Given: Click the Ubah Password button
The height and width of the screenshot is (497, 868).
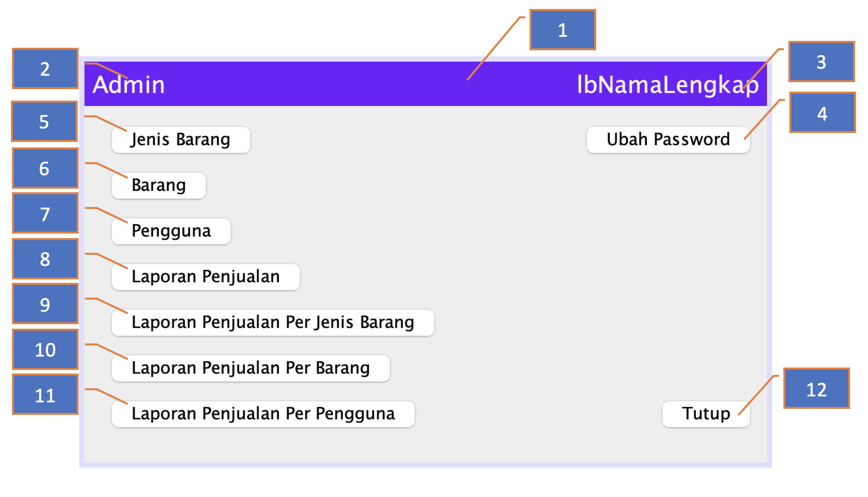Looking at the screenshot, I should 668,140.
